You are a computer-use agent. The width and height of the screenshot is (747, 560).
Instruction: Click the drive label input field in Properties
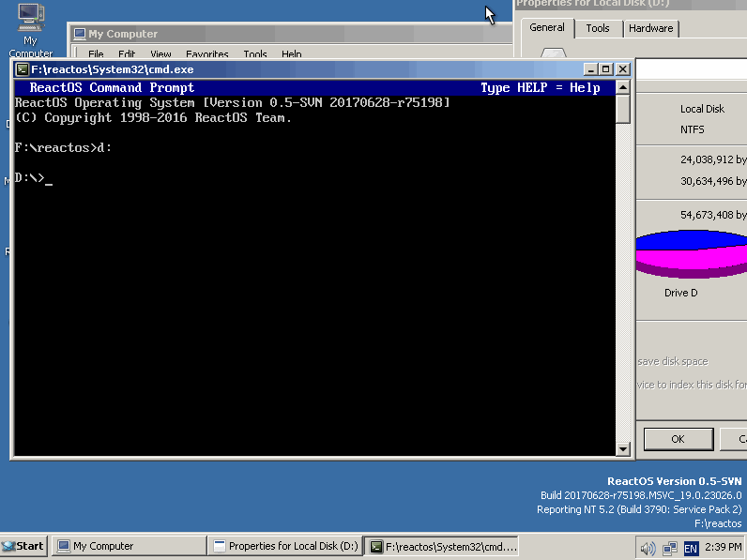pos(692,70)
